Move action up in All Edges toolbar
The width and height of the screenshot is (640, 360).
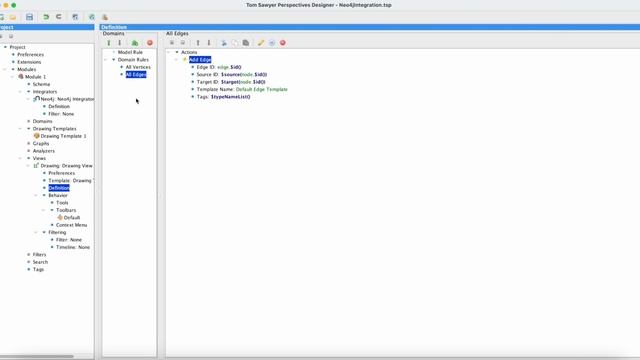[198, 43]
